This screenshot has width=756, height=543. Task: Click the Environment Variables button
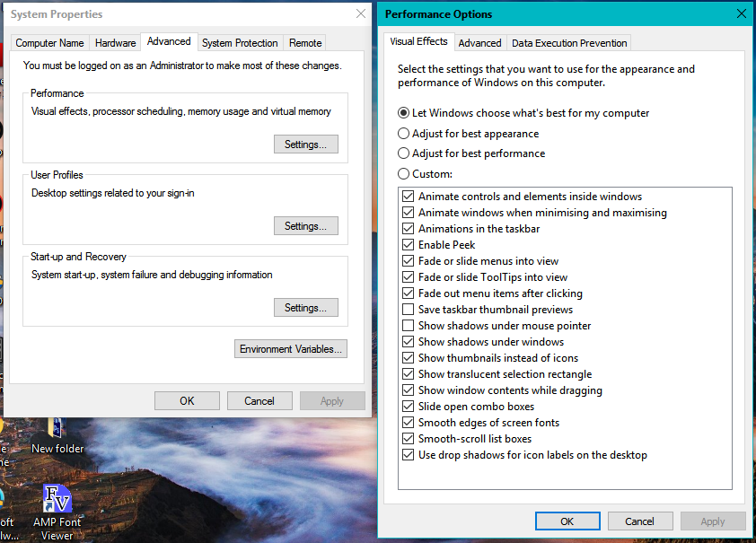tap(290, 348)
